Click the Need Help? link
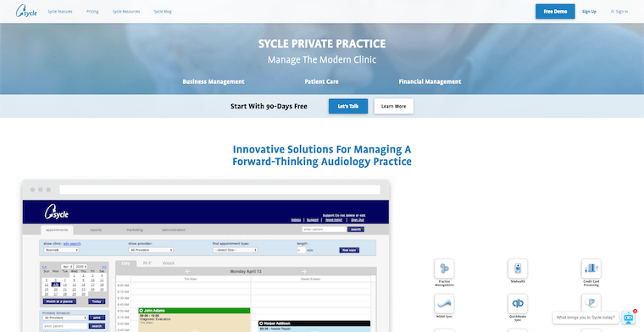The height and width of the screenshot is (332, 644). tap(334, 220)
